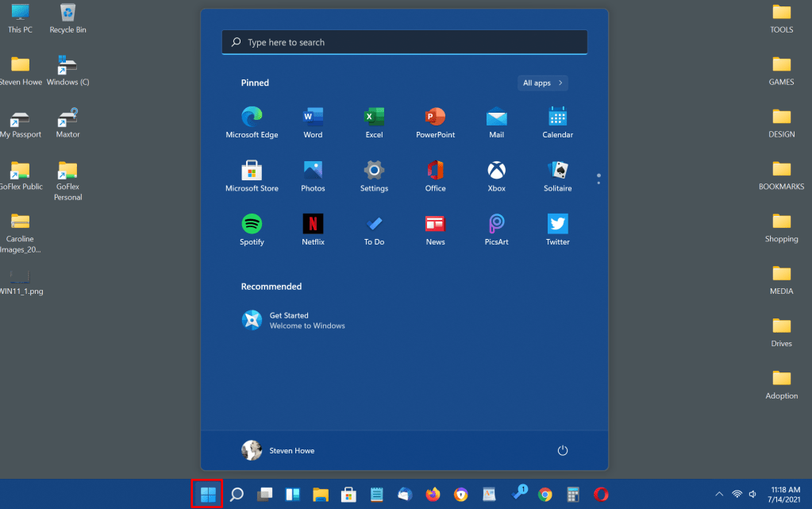Launch Netflix pinned app
The image size is (812, 509).
click(313, 224)
